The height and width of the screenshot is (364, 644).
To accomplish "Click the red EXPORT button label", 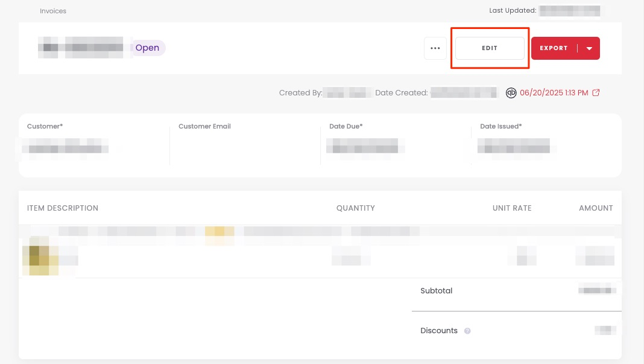I will click(x=554, y=48).
